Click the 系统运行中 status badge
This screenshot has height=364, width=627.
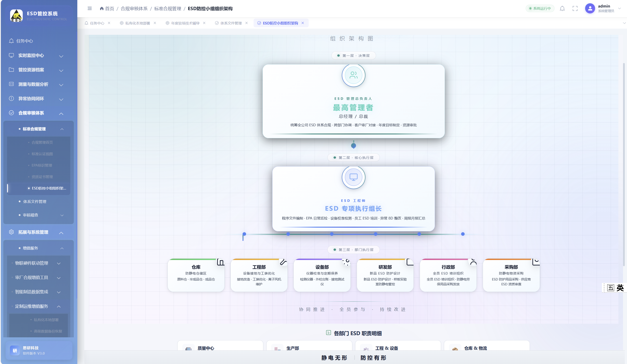click(x=540, y=8)
